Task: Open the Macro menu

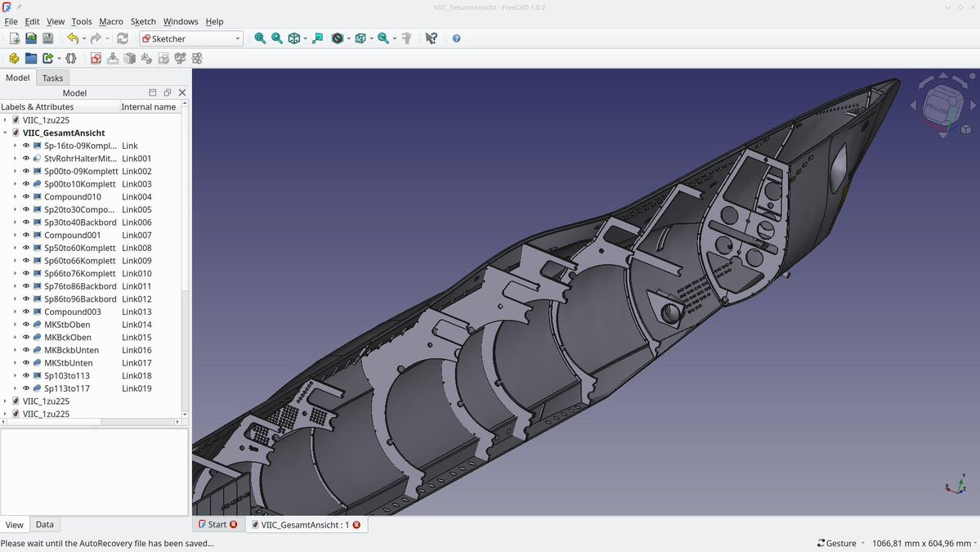Action: pyautogui.click(x=110, y=21)
